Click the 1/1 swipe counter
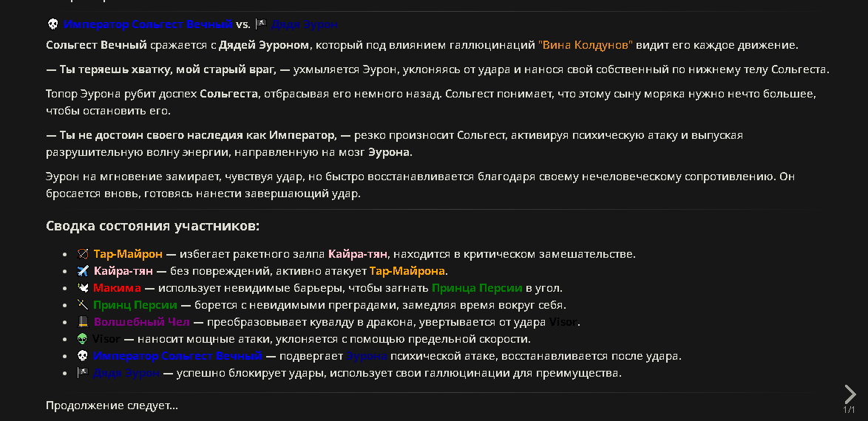The image size is (868, 421). coord(850,410)
